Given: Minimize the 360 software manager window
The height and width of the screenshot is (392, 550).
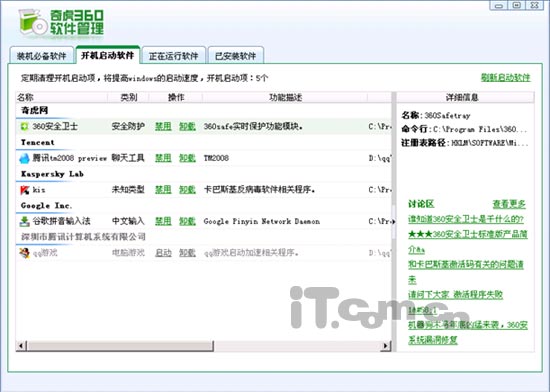Looking at the screenshot, I should (499, 5).
